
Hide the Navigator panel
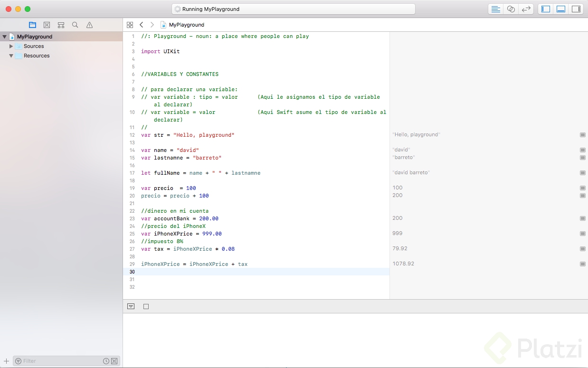point(546,9)
